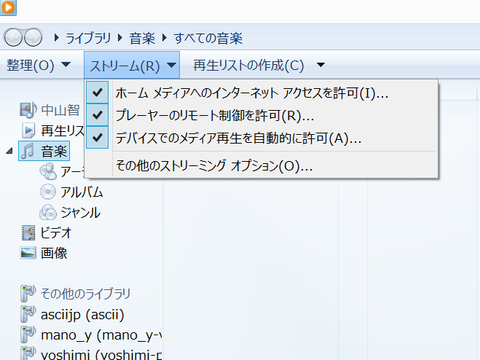Click the artist icon under 音楽
Viewport: 480px width, 360px height.
(48, 172)
